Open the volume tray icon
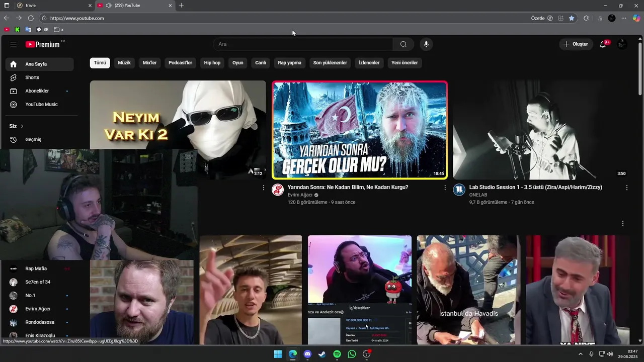The image size is (644, 362). pyautogui.click(x=610, y=354)
